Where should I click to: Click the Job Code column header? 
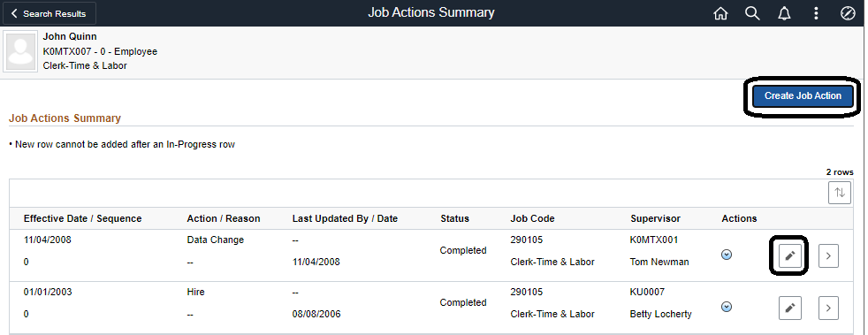[x=532, y=218]
